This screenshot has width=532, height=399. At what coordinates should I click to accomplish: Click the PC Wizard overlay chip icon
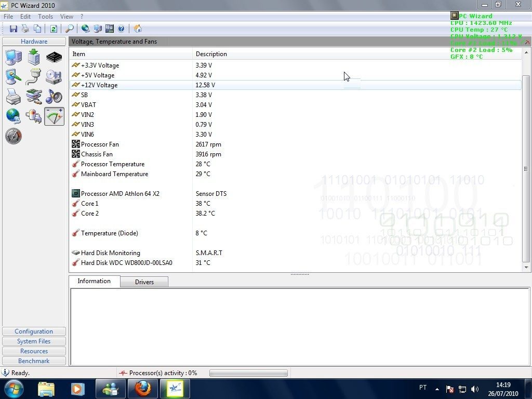click(454, 16)
